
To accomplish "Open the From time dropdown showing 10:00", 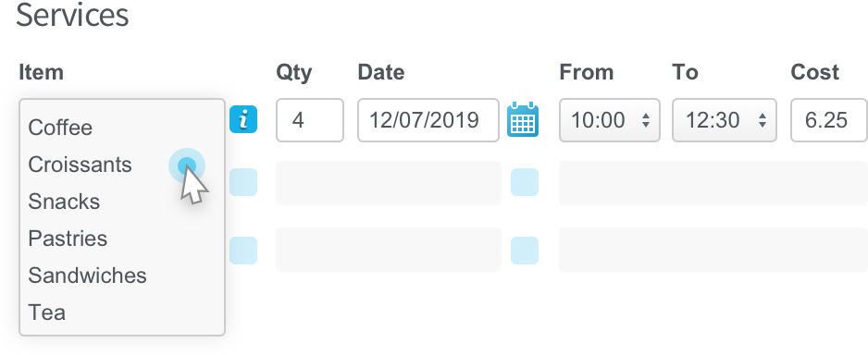I will point(610,120).
